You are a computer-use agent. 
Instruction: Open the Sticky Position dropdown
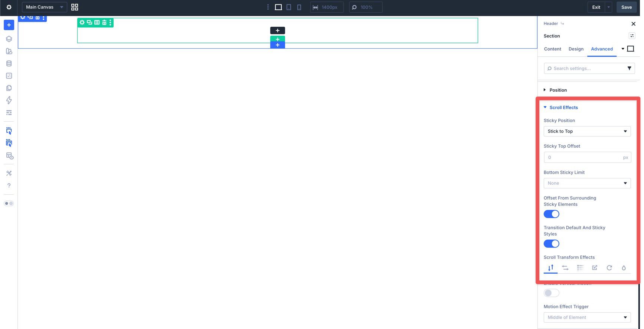click(x=587, y=131)
